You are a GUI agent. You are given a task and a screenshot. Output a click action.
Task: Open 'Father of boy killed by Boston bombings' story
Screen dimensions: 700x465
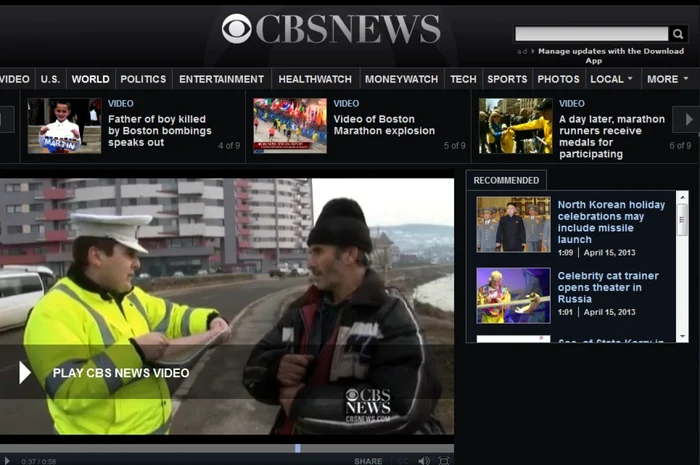click(x=160, y=131)
